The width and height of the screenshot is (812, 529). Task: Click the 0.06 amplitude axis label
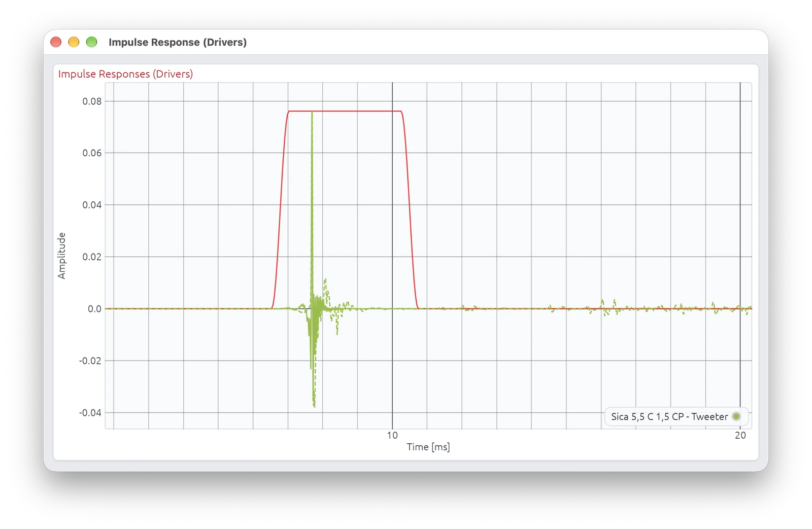point(92,153)
